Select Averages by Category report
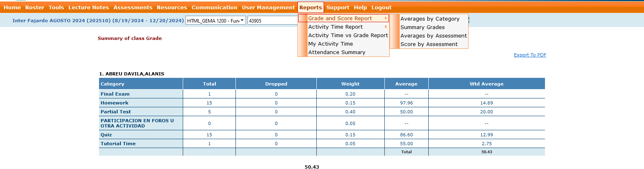Viewport: 644px width, 169px height. click(x=430, y=19)
